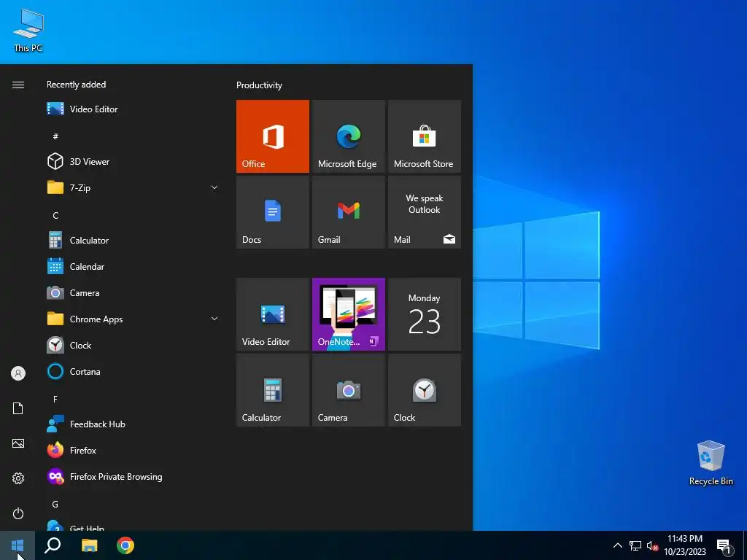The height and width of the screenshot is (560, 747).
Task: Expand the Chrome Apps folder chevron
Action: pyautogui.click(x=214, y=319)
